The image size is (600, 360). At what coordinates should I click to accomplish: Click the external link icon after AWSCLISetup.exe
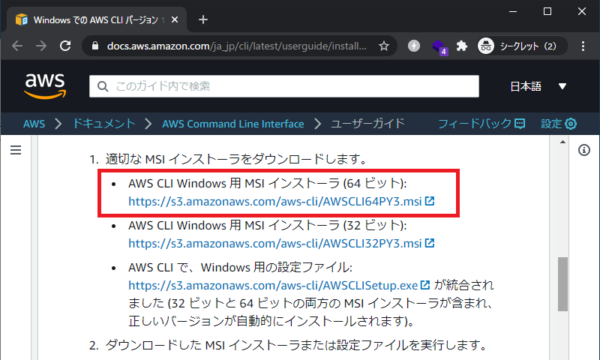tap(425, 285)
